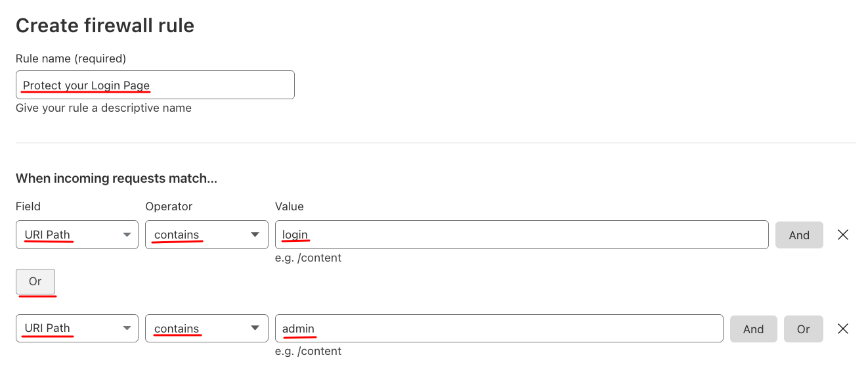
Task: Click the "Rule name (required)" label
Action: [71, 58]
